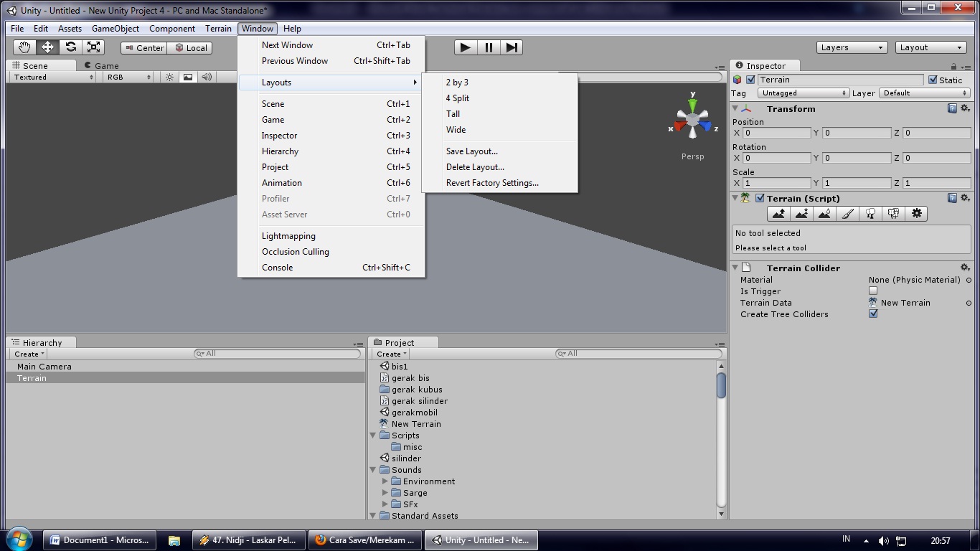Open Project panel options menu icon
980x551 pixels.
coord(720,344)
